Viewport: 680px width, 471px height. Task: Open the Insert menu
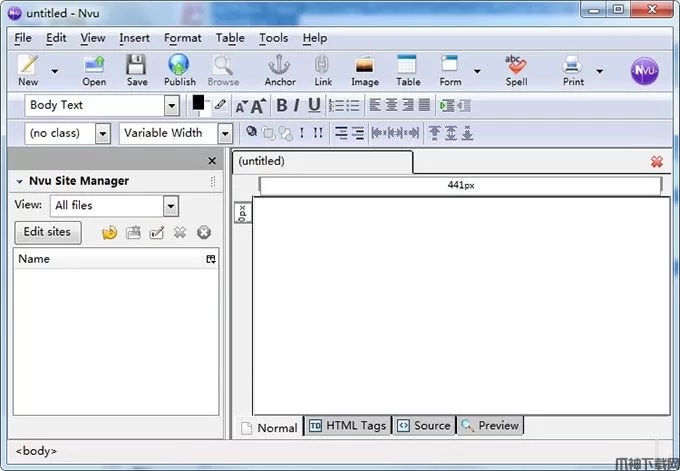[134, 38]
